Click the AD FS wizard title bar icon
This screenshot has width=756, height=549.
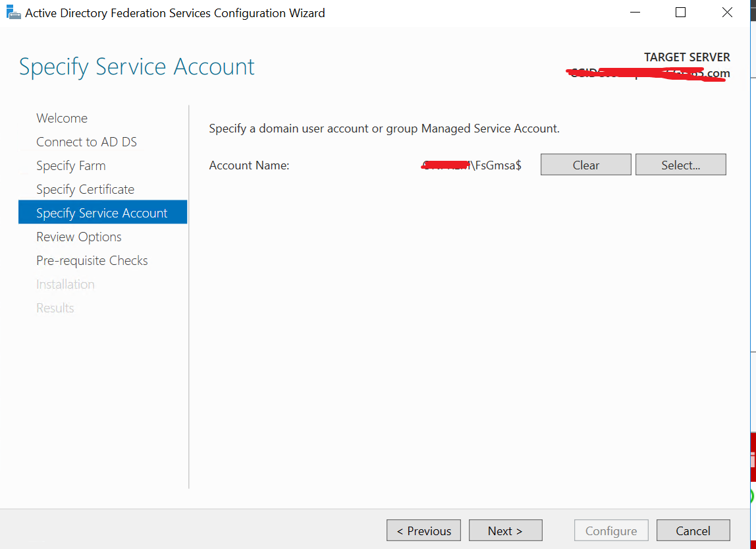pos(13,13)
